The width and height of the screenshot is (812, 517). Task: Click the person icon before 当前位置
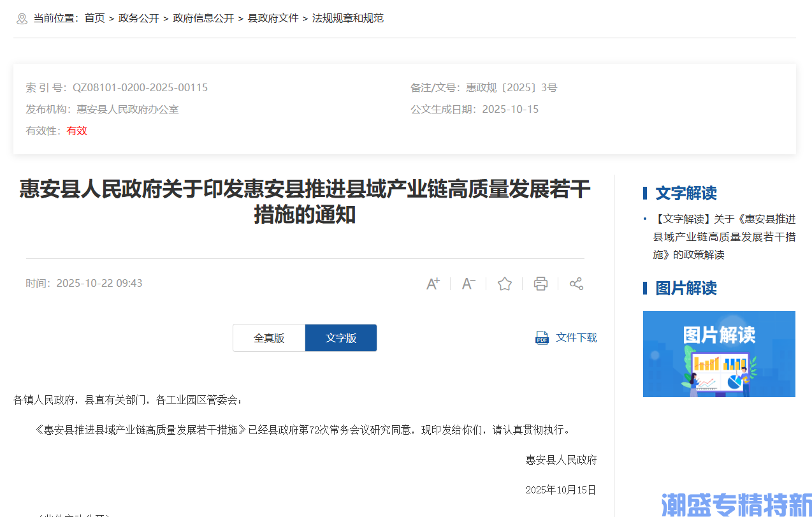[x=21, y=18]
